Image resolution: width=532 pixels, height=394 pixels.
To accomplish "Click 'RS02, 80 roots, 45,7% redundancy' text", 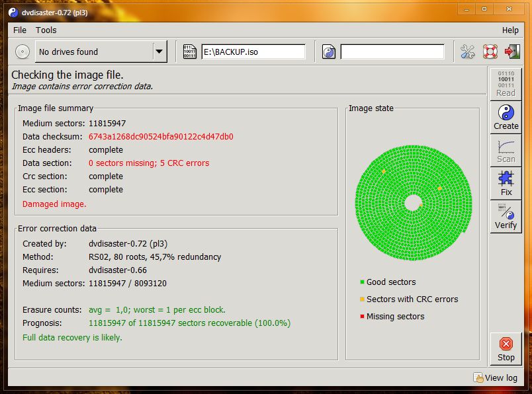I will [155, 257].
